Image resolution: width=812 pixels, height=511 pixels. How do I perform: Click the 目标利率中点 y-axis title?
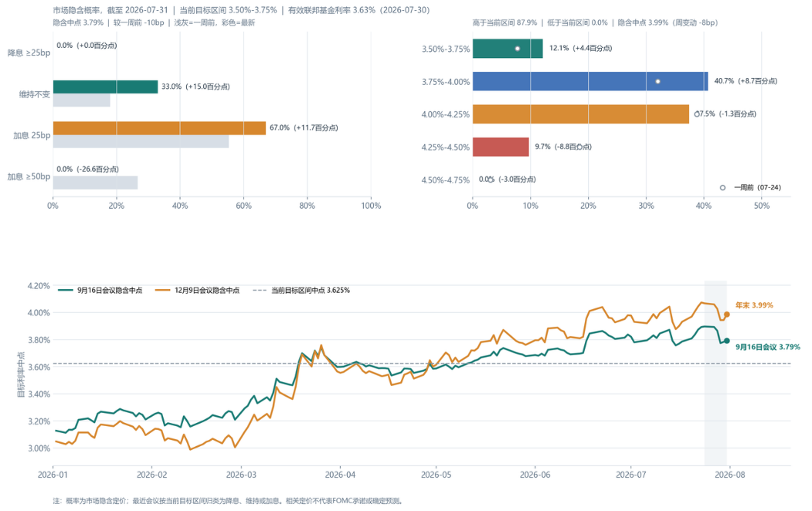click(21, 374)
